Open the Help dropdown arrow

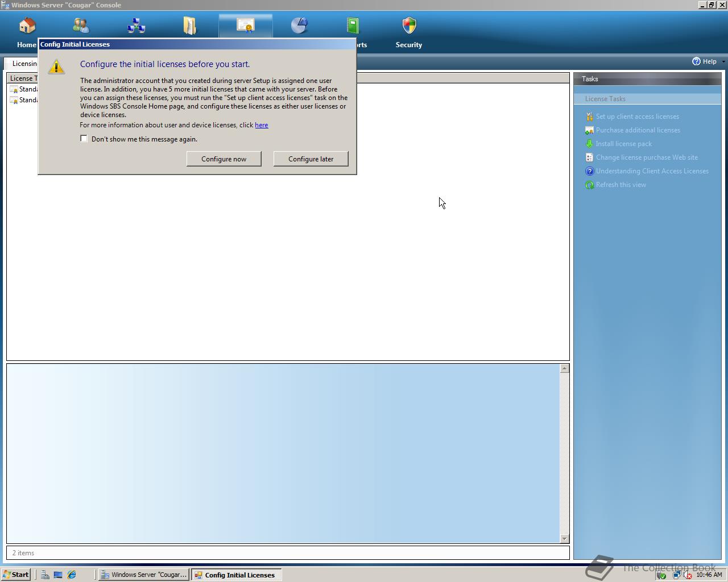point(723,61)
